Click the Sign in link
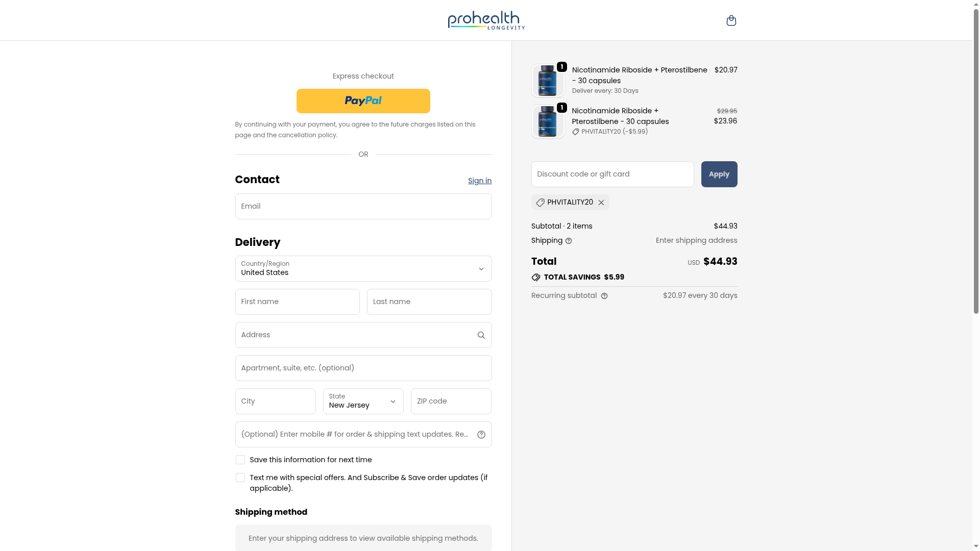This screenshot has height=551, width=980. 479,181
